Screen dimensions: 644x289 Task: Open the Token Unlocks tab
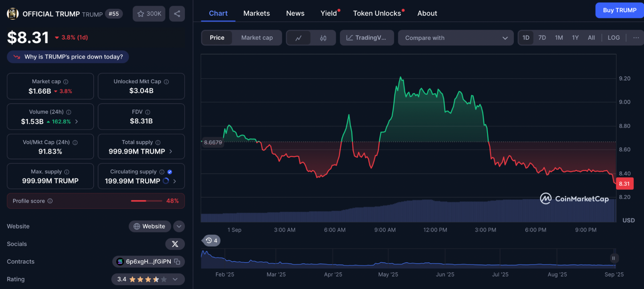pos(377,13)
